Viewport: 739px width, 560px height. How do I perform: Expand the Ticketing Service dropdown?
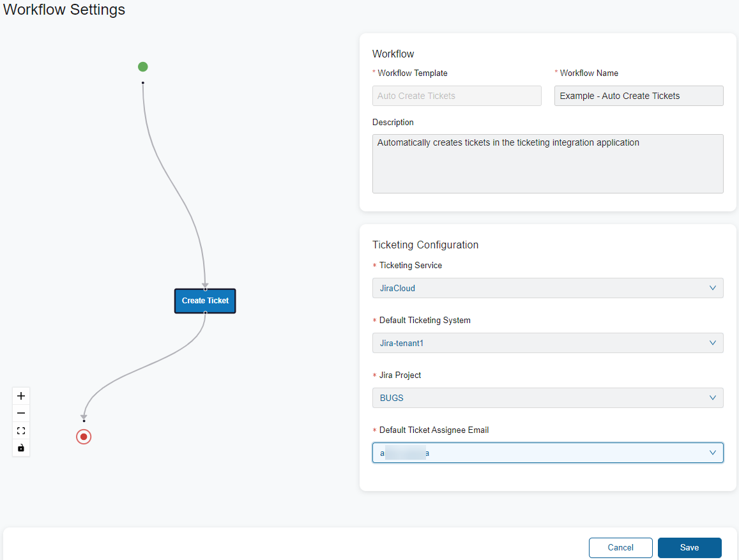547,288
